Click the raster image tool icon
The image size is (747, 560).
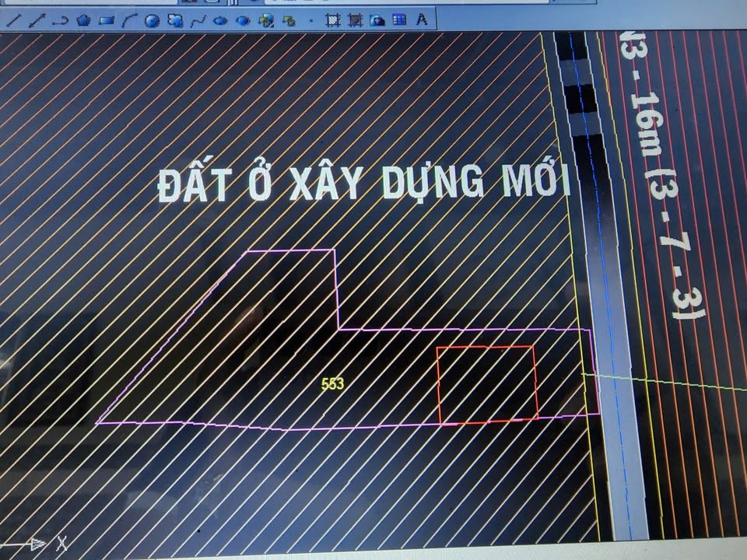point(377,19)
